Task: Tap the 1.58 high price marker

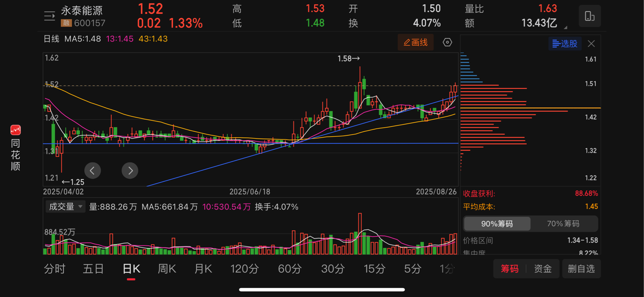Action: click(348, 59)
